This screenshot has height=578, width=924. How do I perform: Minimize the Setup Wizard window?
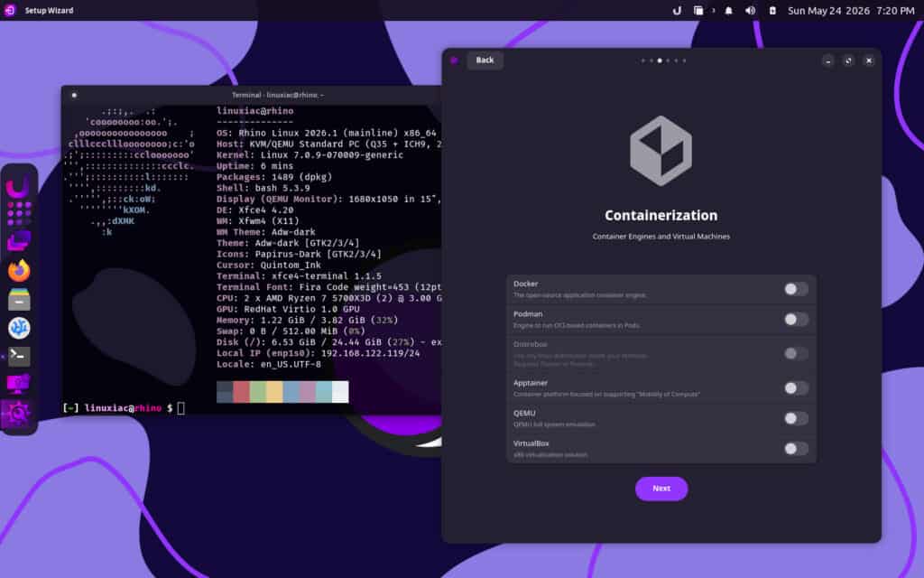[828, 61]
